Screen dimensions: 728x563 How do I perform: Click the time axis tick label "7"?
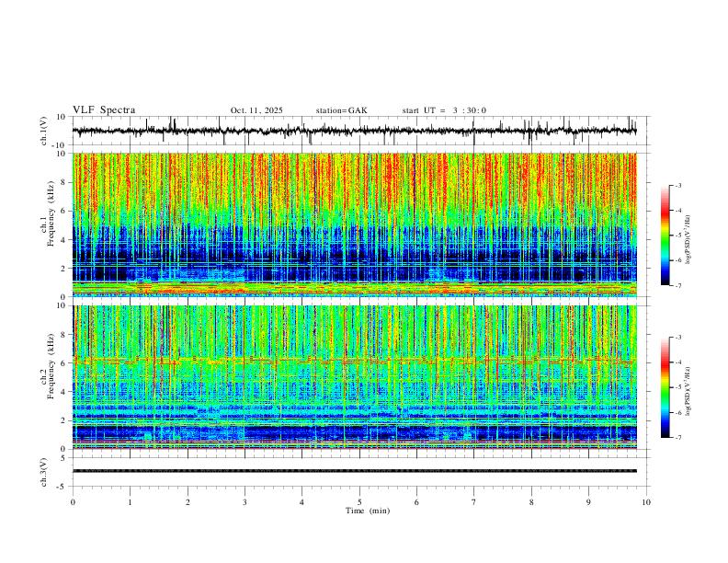[474, 502]
